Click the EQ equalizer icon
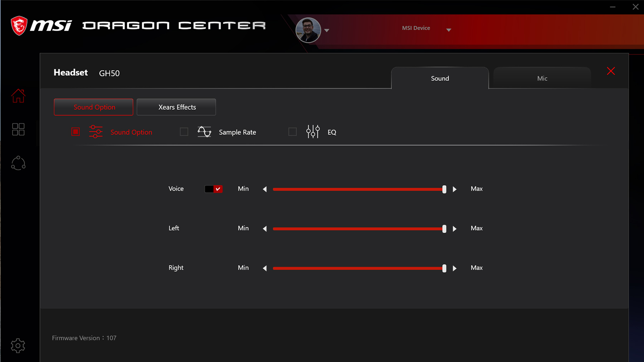Screen dimensions: 644x362 click(313, 132)
